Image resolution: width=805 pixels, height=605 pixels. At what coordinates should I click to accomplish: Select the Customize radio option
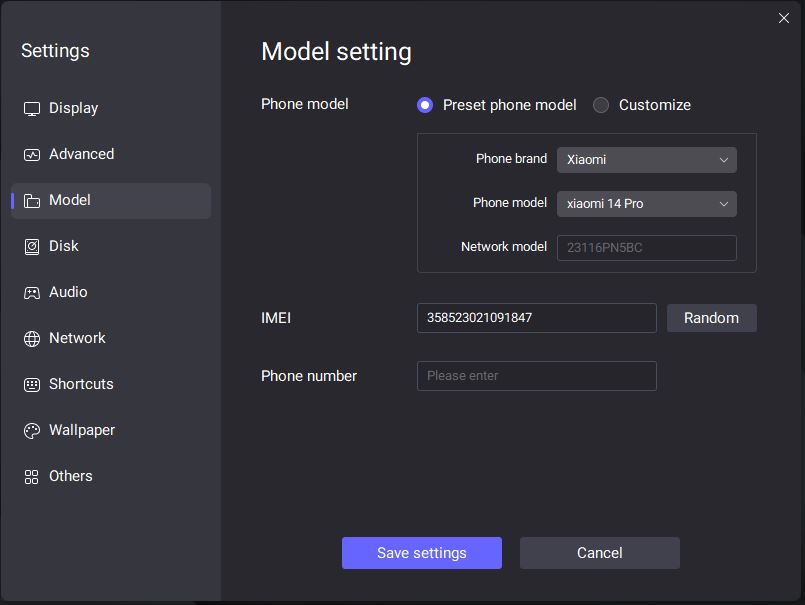coord(601,105)
